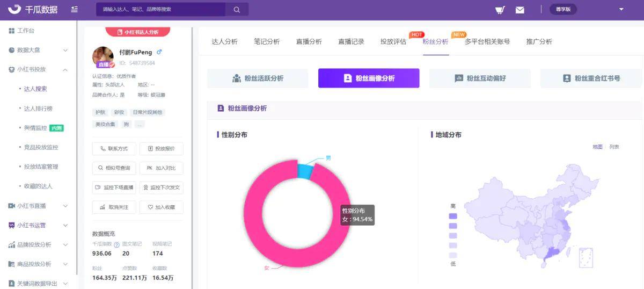Collapse the 小红书投放 sidebar section
644x289 pixels.
[65, 69]
